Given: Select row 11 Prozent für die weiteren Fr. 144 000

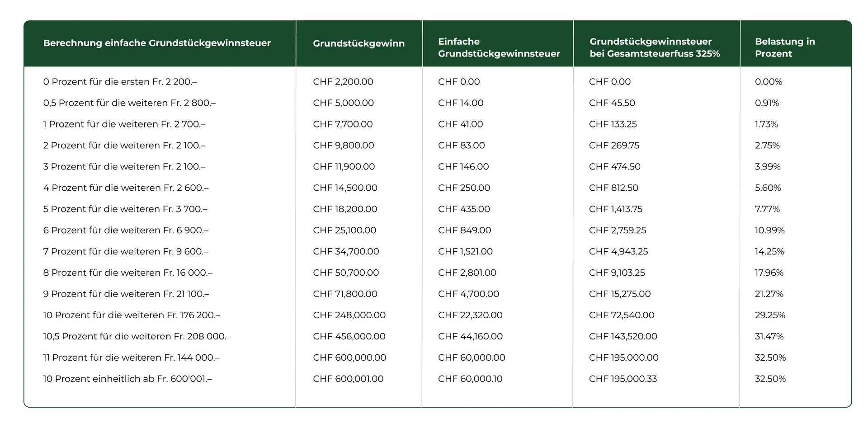Looking at the screenshot, I should coord(438,358).
